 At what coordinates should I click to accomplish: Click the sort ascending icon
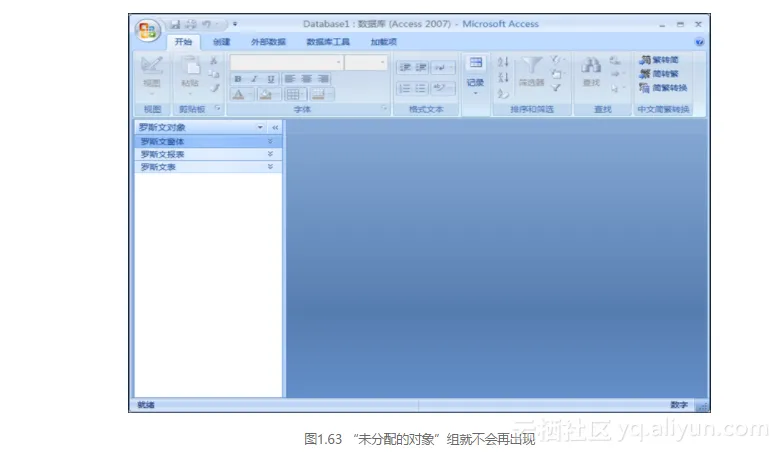tap(503, 62)
